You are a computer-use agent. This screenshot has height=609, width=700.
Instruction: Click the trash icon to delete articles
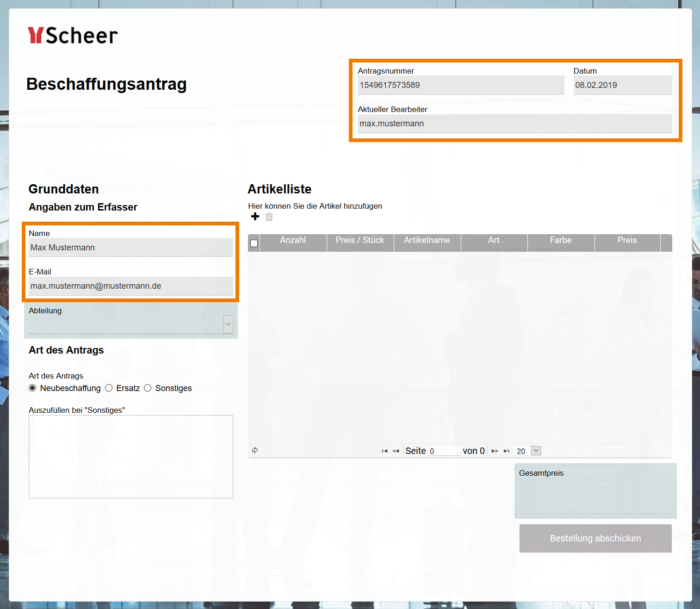[x=269, y=217]
